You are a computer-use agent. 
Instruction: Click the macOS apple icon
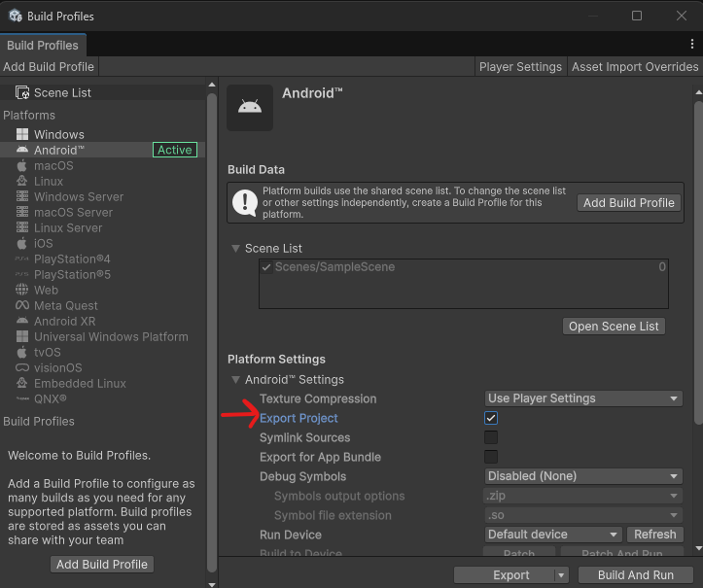[22, 165]
